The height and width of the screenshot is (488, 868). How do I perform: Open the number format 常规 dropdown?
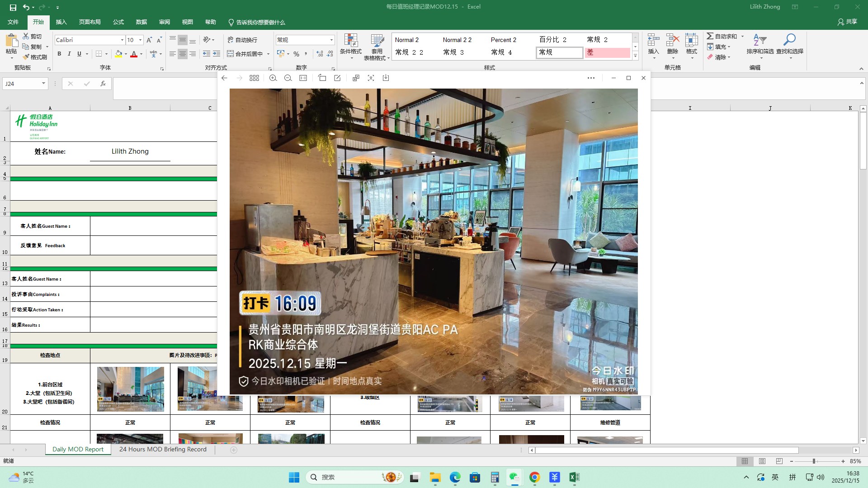(331, 40)
